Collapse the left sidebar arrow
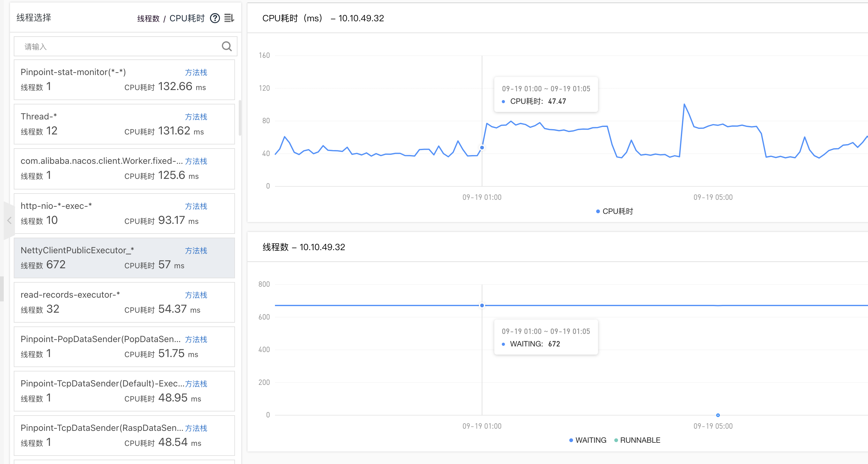 [x=9, y=220]
